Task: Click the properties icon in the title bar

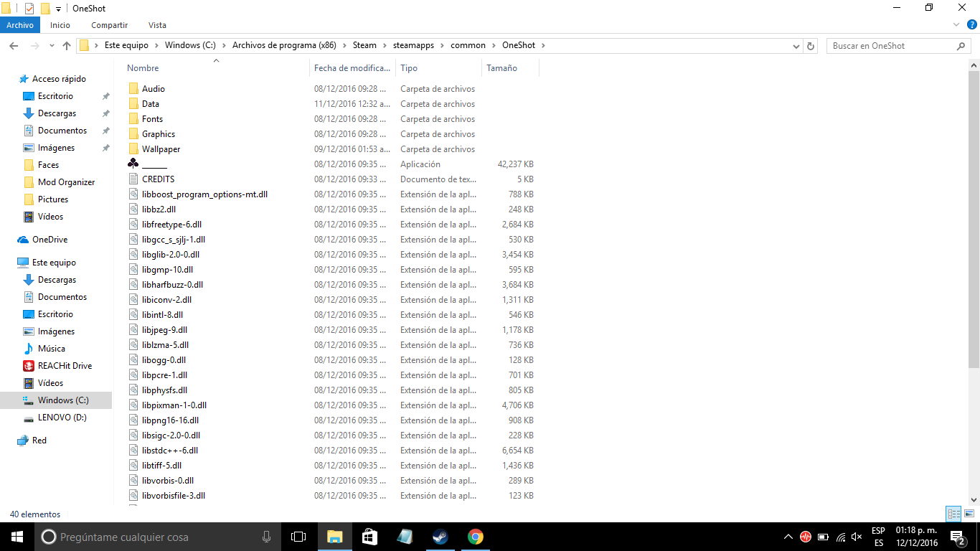Action: (x=29, y=9)
